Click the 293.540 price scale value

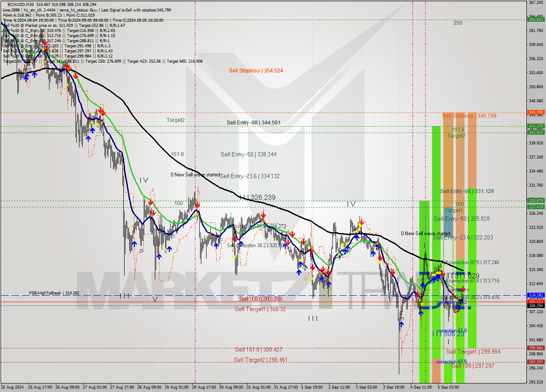tap(535, 382)
